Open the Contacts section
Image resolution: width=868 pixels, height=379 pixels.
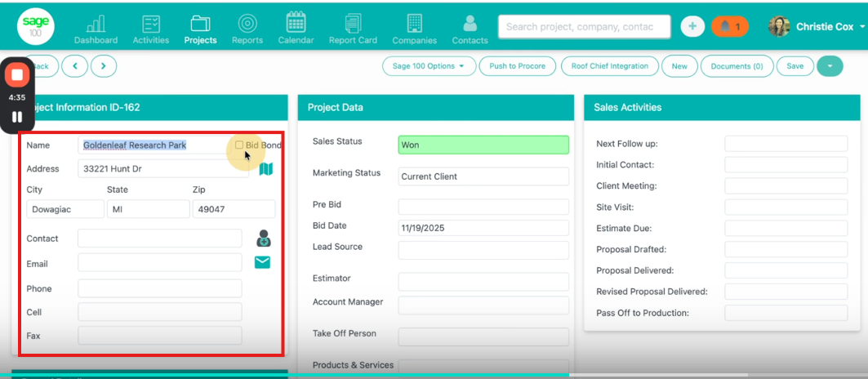[x=470, y=30]
